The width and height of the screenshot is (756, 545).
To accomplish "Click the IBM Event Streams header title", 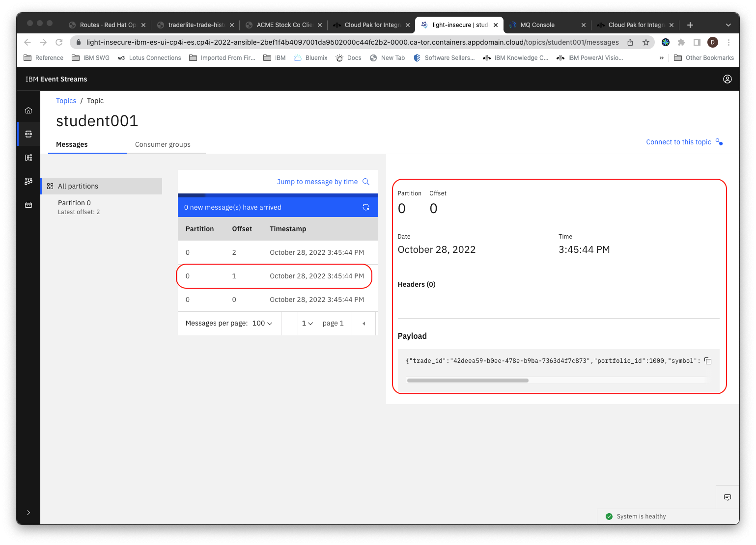I will [x=56, y=79].
